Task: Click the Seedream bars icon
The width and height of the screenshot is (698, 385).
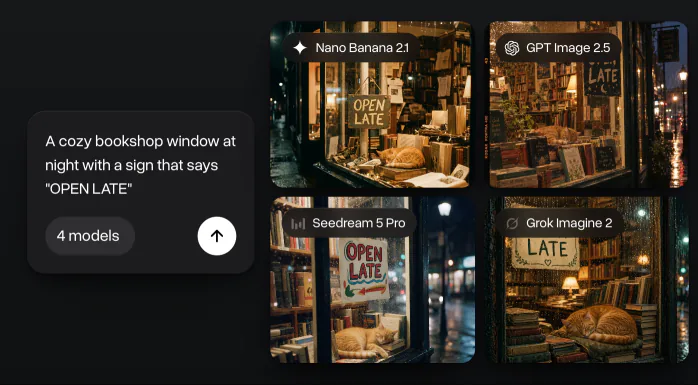Action: pyautogui.click(x=298, y=223)
